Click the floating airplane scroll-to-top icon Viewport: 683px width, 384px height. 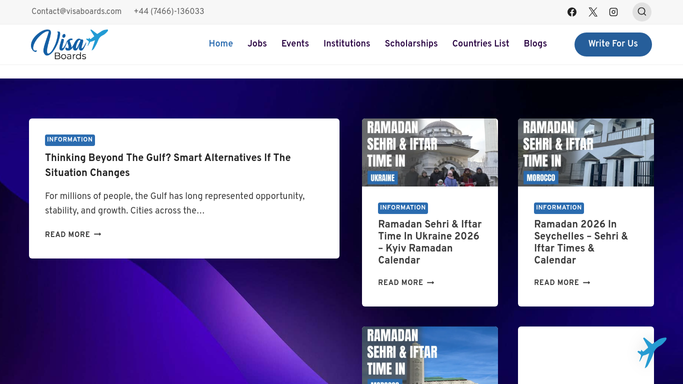(x=652, y=351)
